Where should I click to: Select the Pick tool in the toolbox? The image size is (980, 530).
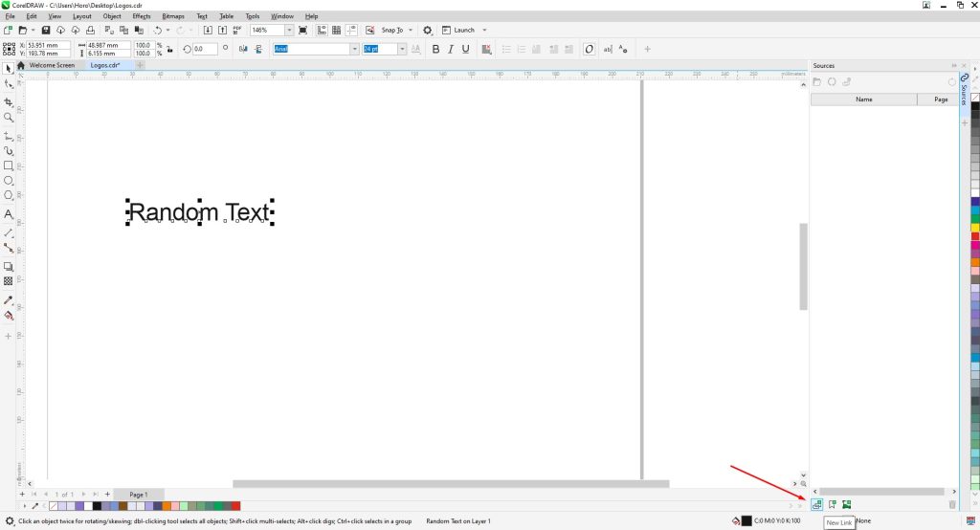click(x=8, y=68)
